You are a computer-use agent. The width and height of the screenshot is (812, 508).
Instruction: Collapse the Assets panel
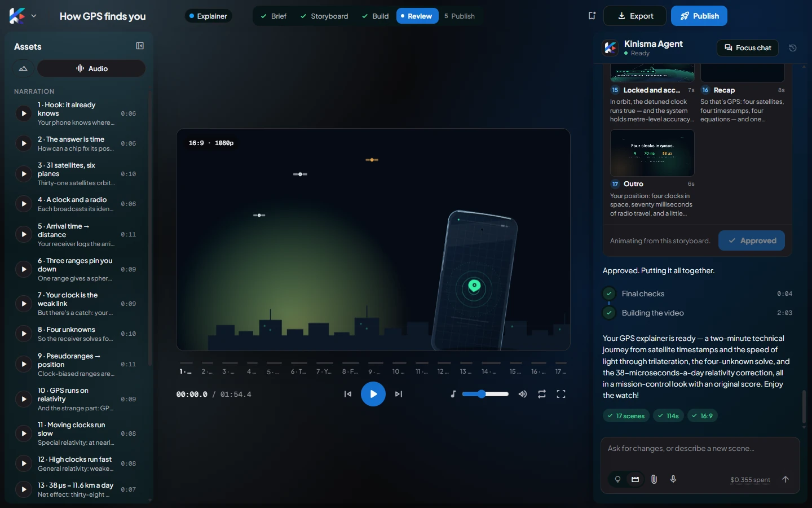[140, 46]
